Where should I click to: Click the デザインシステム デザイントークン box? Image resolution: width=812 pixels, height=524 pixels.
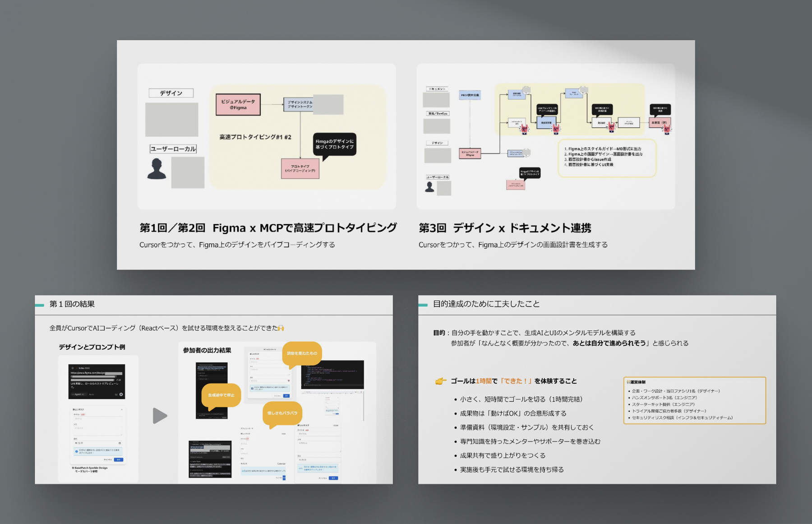[x=298, y=104]
